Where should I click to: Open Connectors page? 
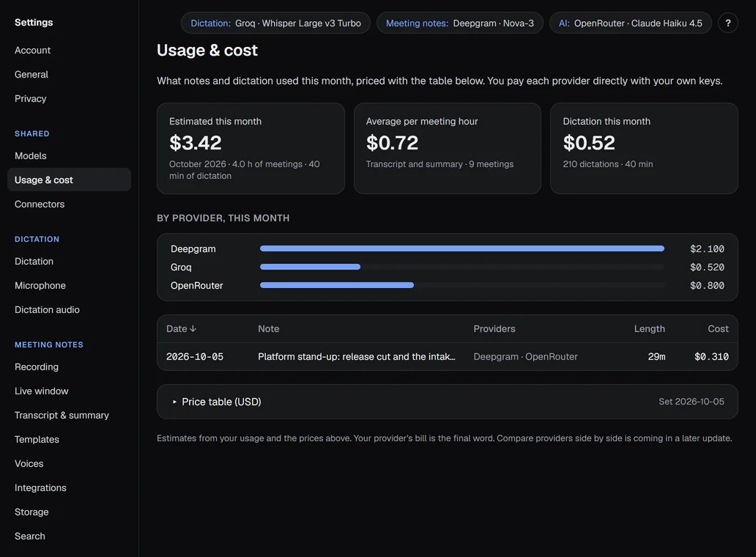click(40, 204)
